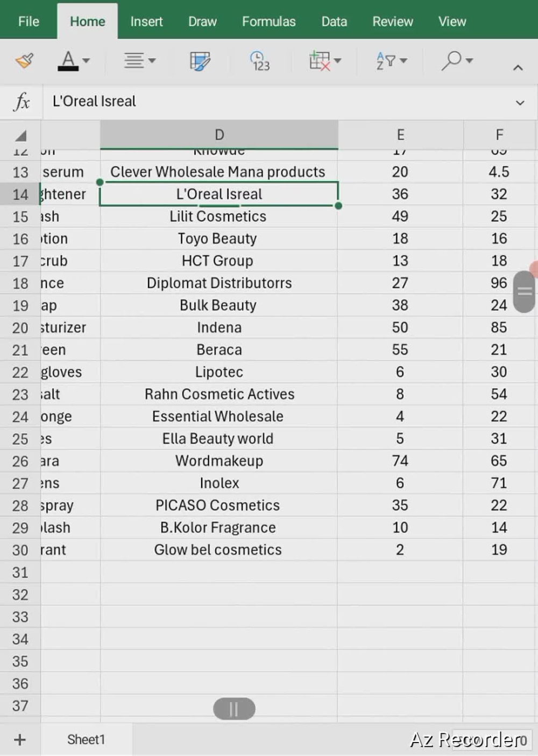Select cell Glow bel cosmetics

pyautogui.click(x=218, y=550)
